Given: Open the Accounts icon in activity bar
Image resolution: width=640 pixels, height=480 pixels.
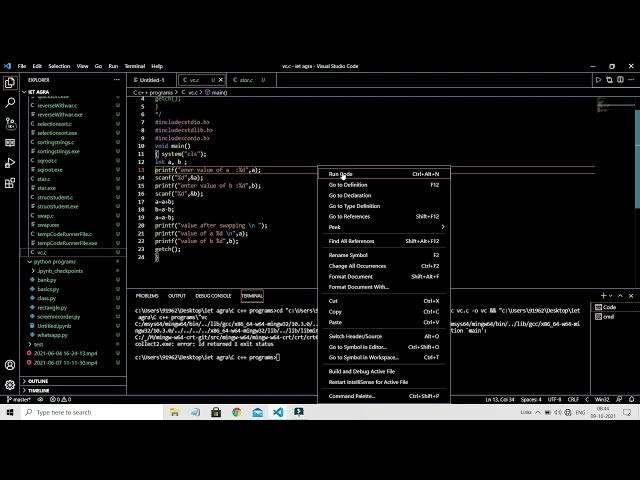Looking at the screenshot, I should tap(10, 365).
